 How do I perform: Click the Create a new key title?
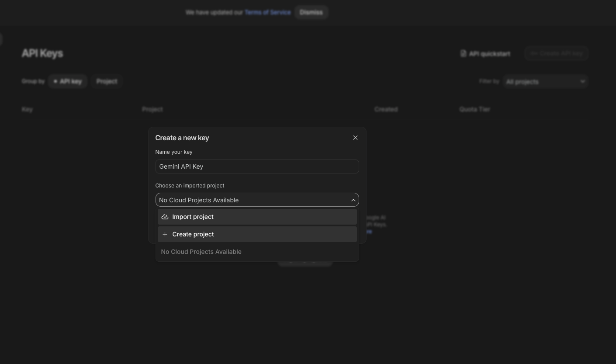click(x=182, y=138)
